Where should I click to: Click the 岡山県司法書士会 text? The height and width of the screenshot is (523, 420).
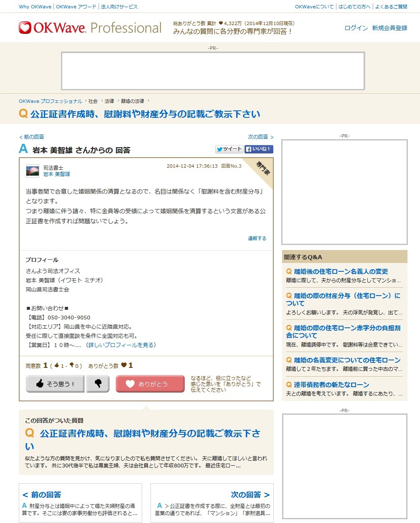(47, 289)
